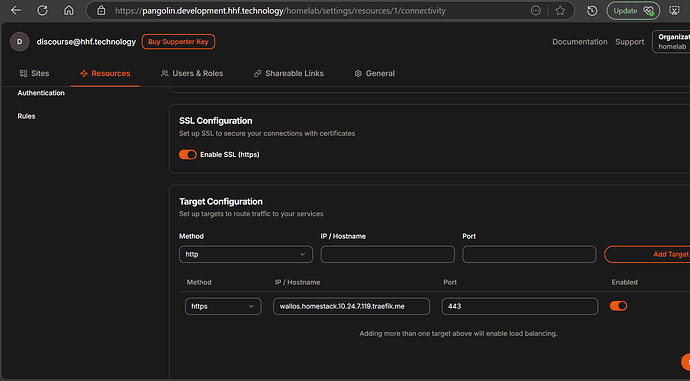
Task: Click the Buy Supporter Key button
Action: (178, 42)
